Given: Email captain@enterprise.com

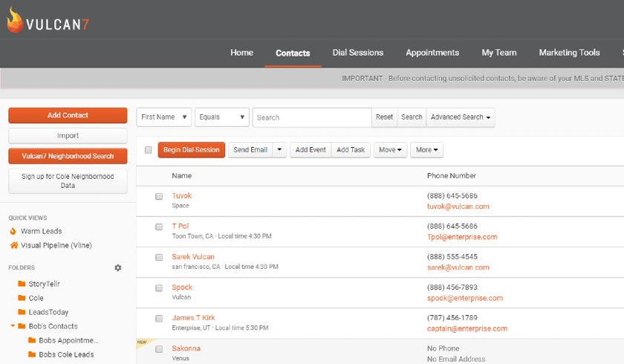Looking at the screenshot, I should pyautogui.click(x=467, y=328).
